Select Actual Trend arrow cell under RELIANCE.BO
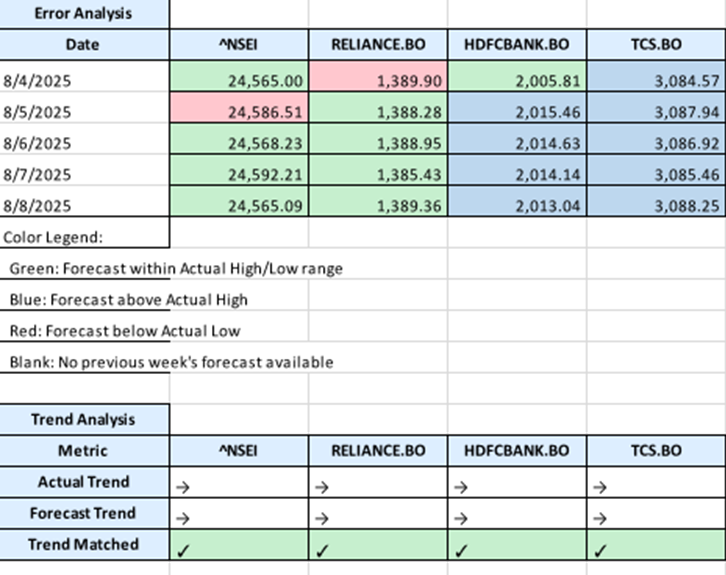The image size is (726, 575). pyautogui.click(x=378, y=482)
